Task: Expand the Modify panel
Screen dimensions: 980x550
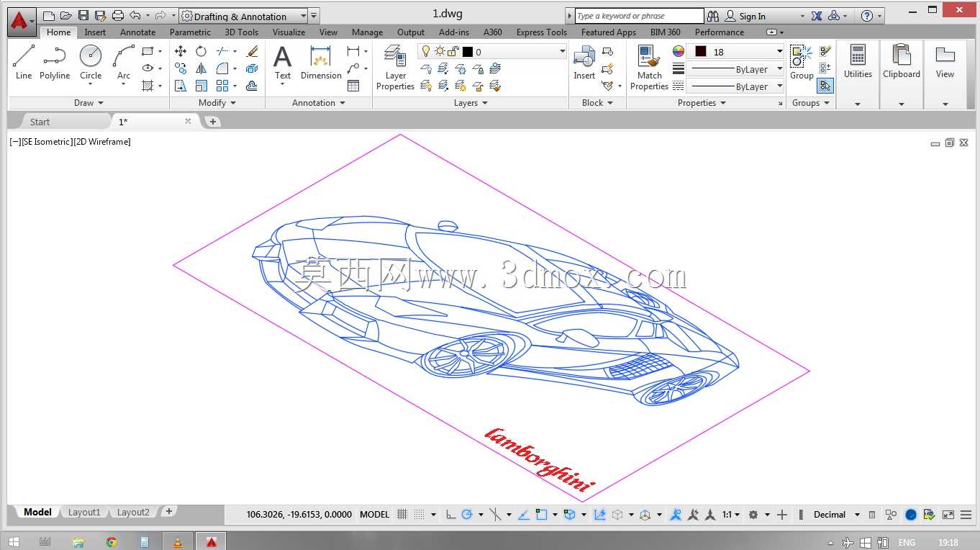Action: [217, 103]
